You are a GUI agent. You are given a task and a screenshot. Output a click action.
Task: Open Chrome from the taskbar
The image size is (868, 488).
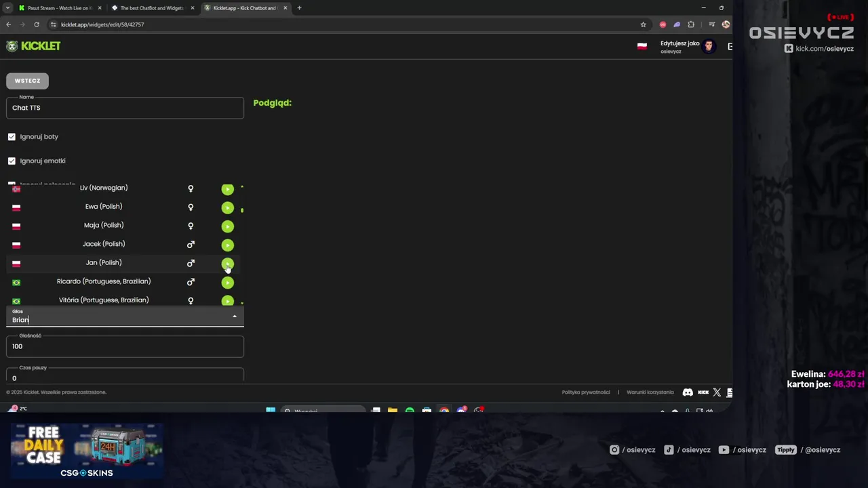tap(444, 411)
